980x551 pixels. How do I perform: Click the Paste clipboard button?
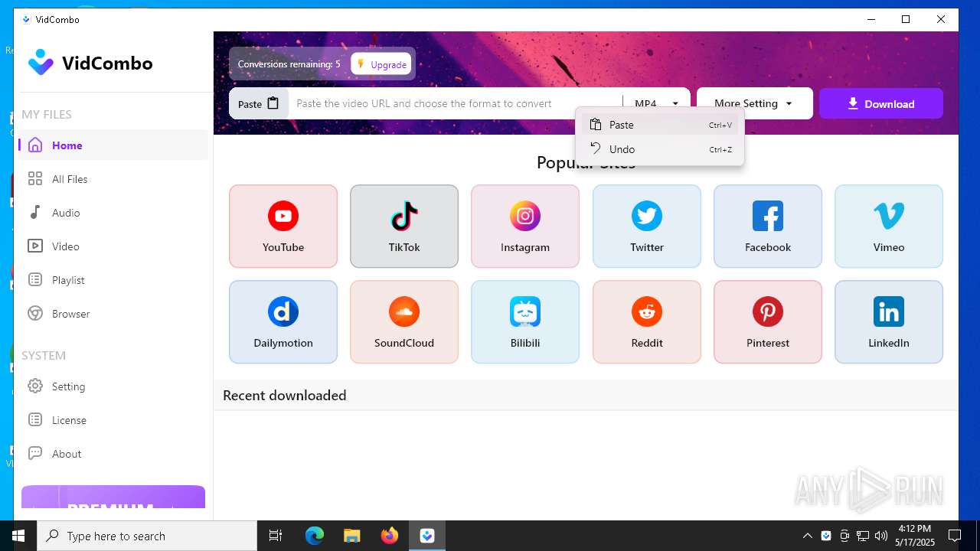click(x=259, y=103)
